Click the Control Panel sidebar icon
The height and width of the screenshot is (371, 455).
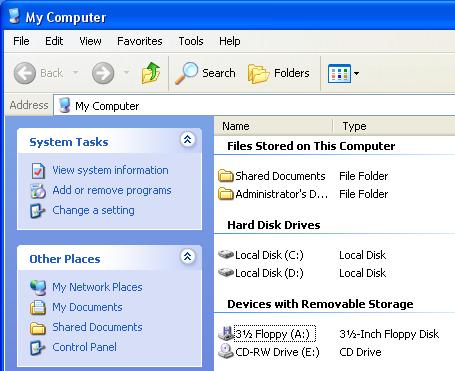click(37, 347)
